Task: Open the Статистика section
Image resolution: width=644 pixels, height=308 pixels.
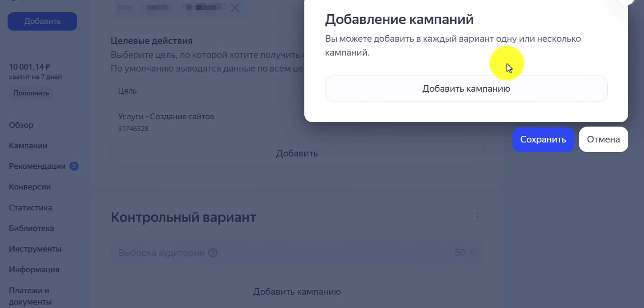Action: click(30, 207)
